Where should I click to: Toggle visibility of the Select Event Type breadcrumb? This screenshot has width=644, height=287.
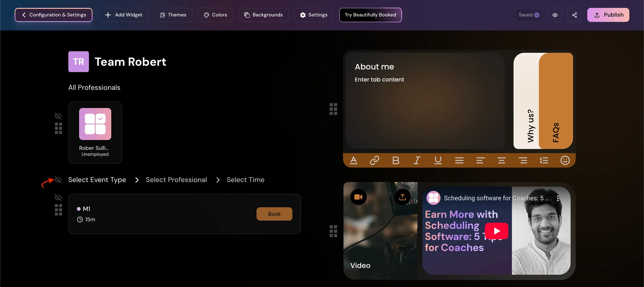tap(58, 180)
